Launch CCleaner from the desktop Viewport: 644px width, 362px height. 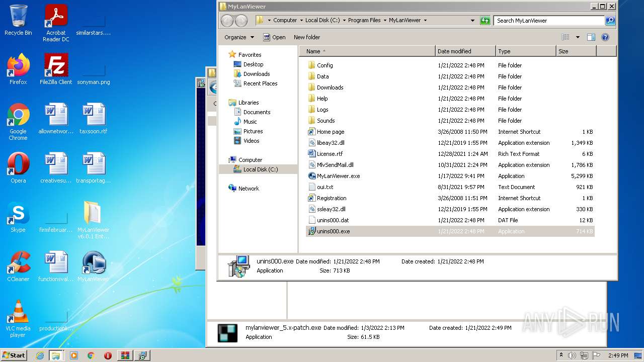coord(18,266)
